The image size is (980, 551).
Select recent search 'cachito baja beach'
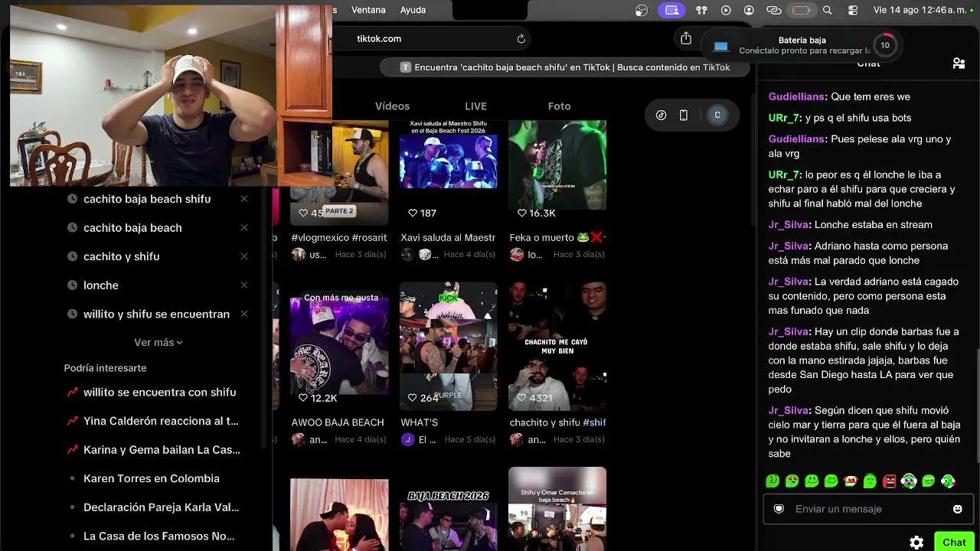click(x=132, y=228)
